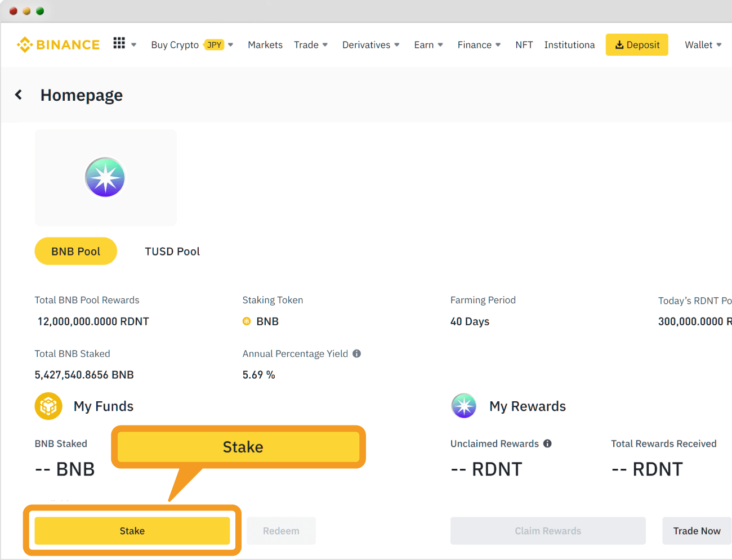Select the BNB Pool tab

(x=76, y=251)
